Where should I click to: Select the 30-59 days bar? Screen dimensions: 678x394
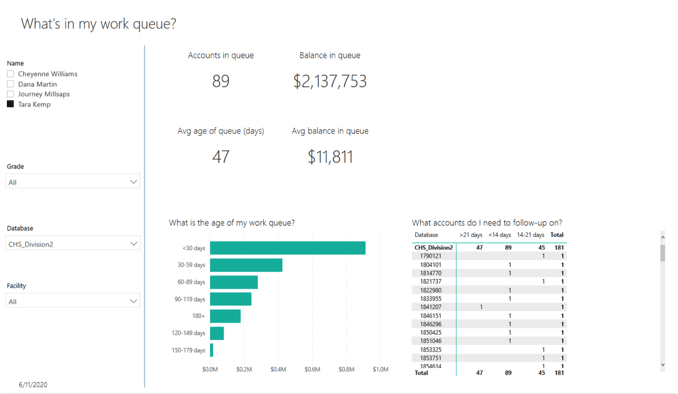(246, 265)
